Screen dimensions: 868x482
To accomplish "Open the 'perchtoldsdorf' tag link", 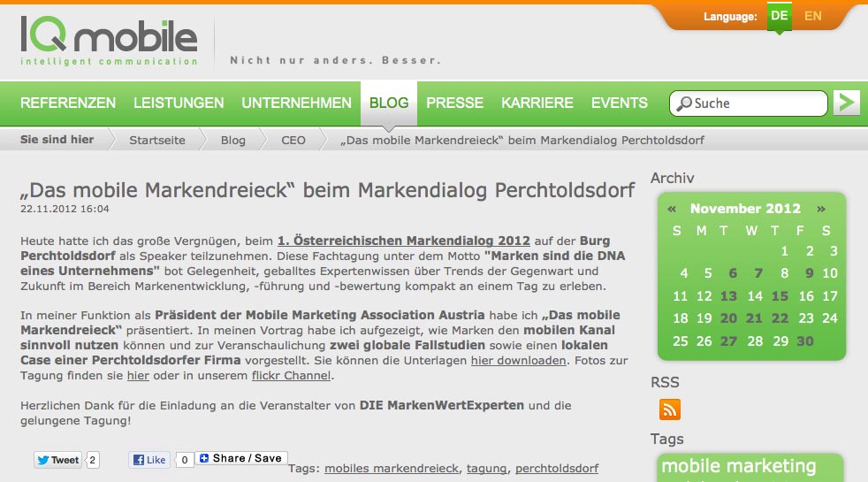I will coord(557,469).
